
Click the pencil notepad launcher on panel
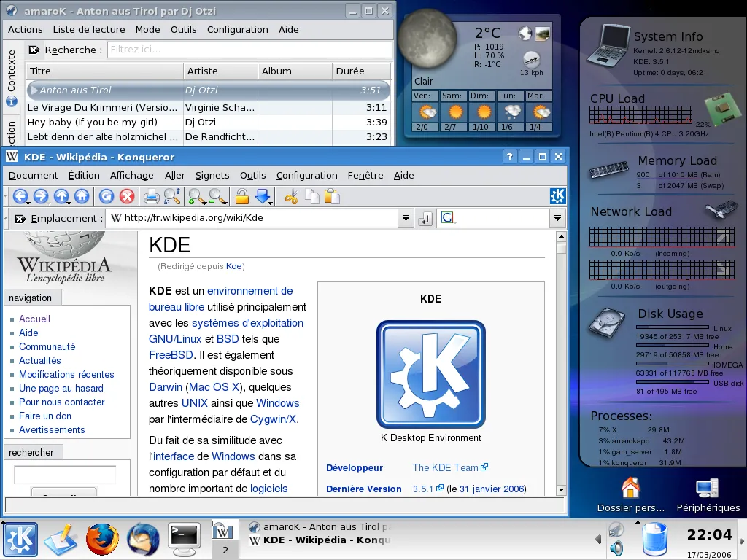(61, 540)
